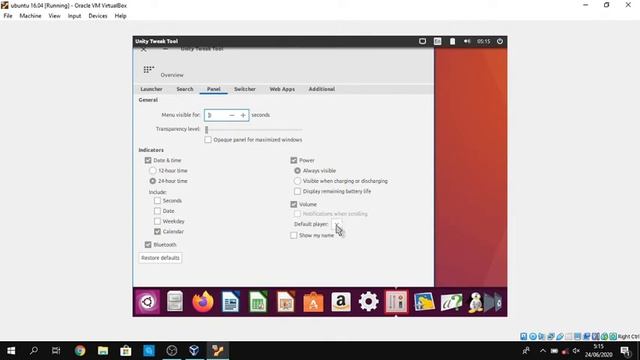
Task: Switch to the Search tab
Action: (x=185, y=89)
